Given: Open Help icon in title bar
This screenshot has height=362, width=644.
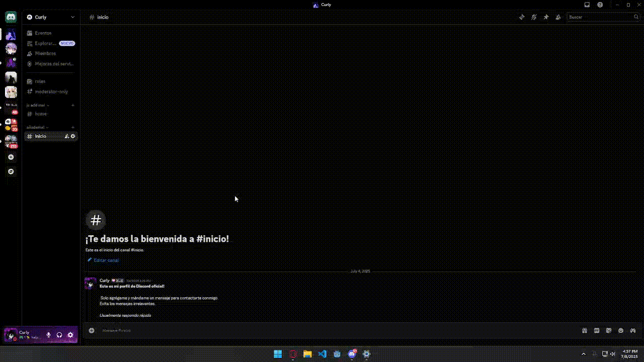Looking at the screenshot, I should [600, 5].
